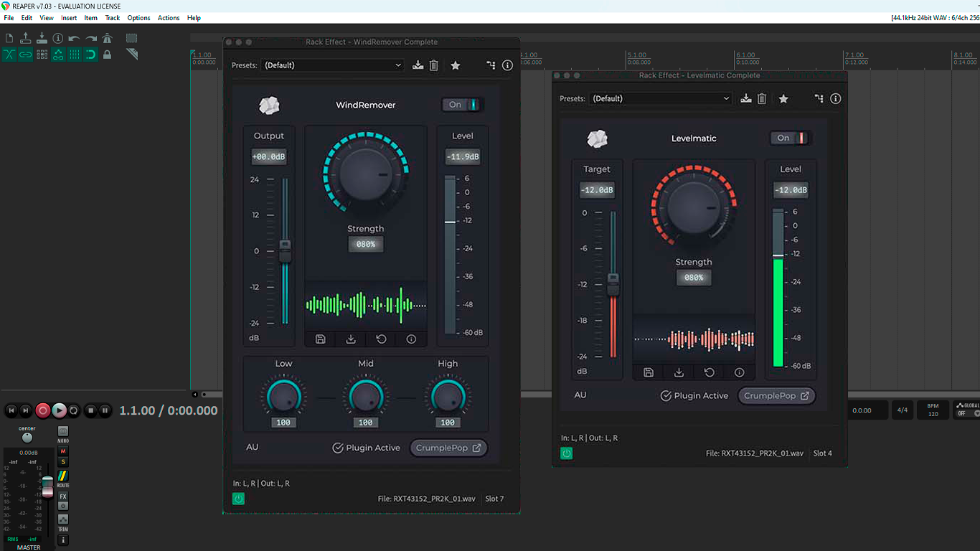The height and width of the screenshot is (551, 980).
Task: Toggle the metronome icon
Action: [x=107, y=38]
